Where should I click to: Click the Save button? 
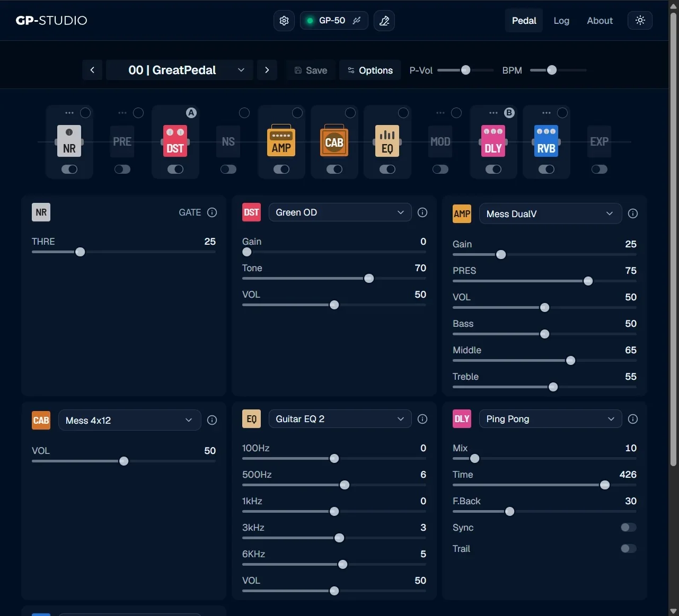point(311,70)
